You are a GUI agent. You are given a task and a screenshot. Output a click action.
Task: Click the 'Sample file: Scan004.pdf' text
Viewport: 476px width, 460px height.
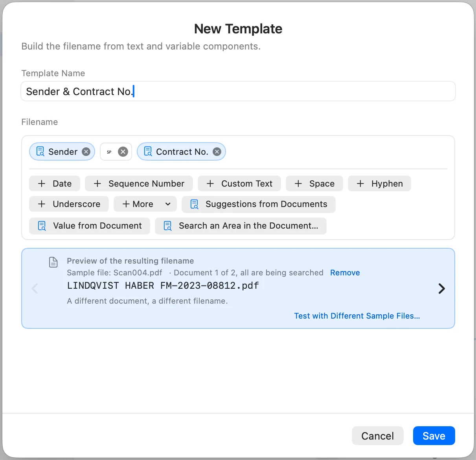point(114,273)
